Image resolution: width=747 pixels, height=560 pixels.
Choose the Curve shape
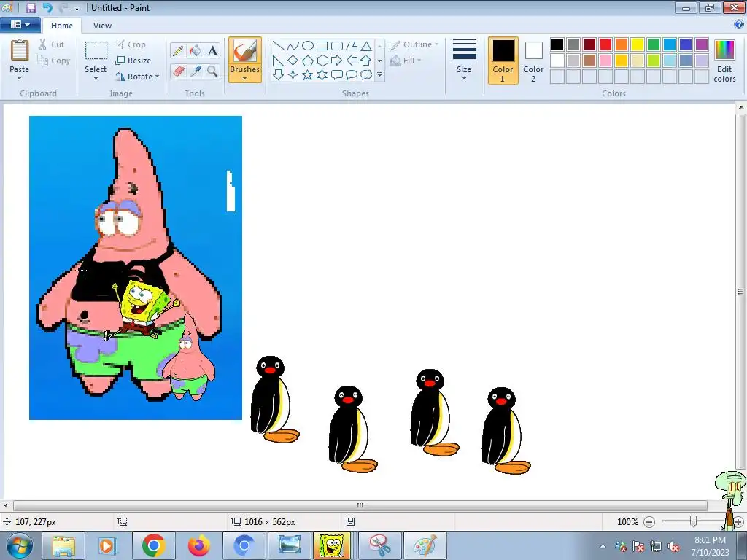pos(293,46)
